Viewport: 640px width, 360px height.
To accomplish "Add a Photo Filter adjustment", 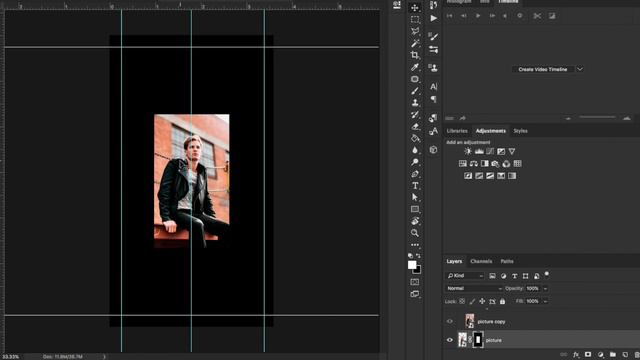I will tap(496, 164).
